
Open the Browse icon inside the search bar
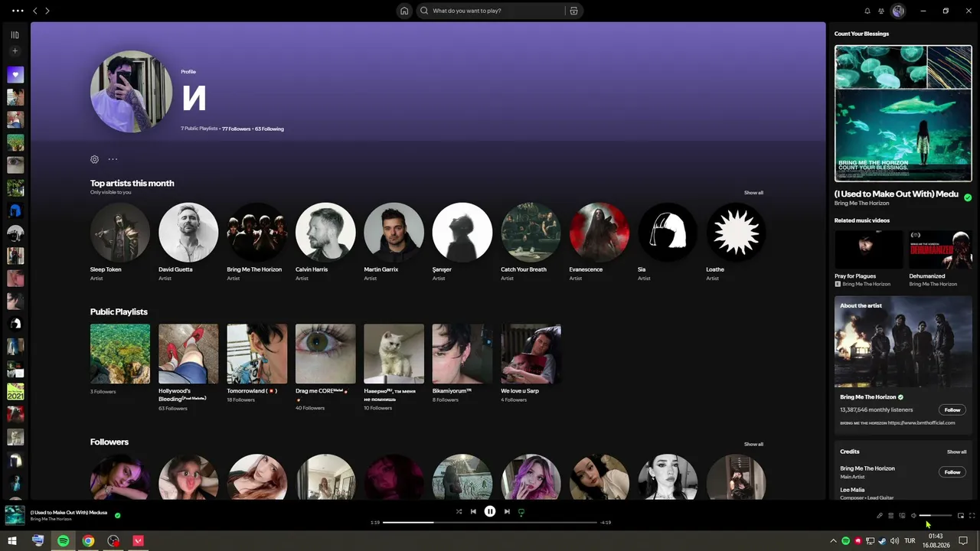(573, 11)
